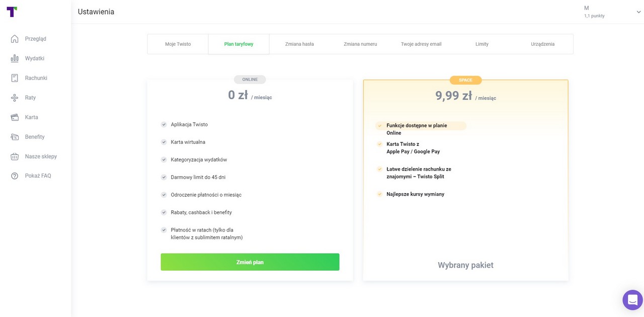Open the Raty installments icon
644x317 pixels.
click(15, 98)
